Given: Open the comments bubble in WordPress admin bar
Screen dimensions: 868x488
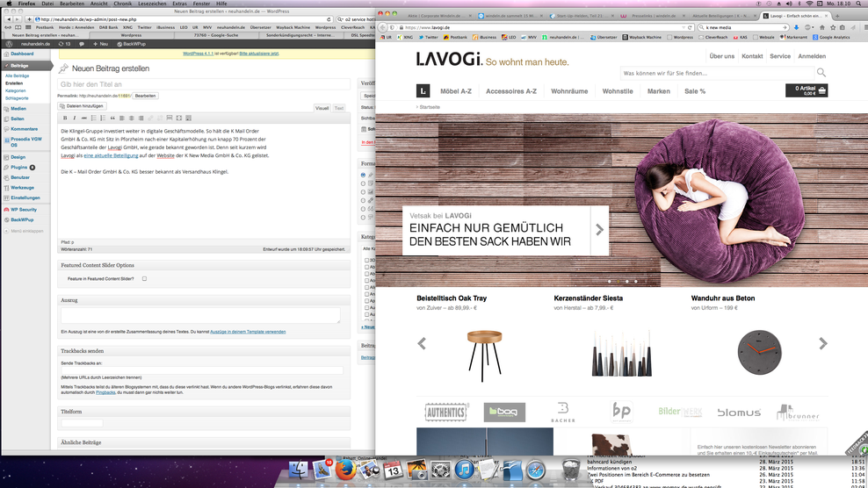Looking at the screenshot, I should click(82, 44).
